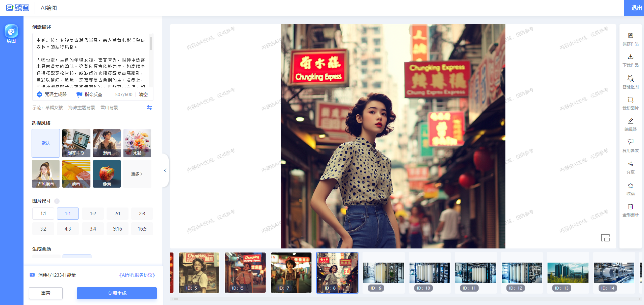Pick the 水彩 watercolor style

click(x=137, y=143)
